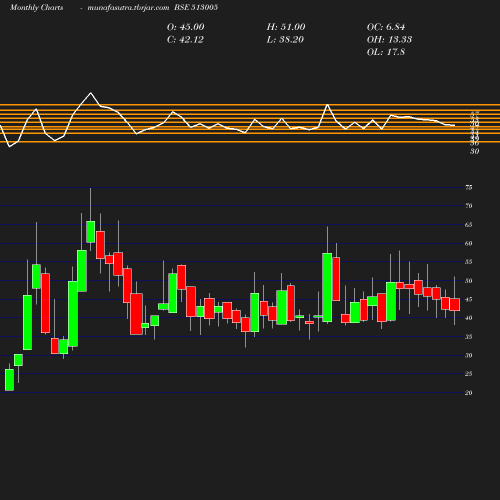
Task: Click the first green candle near 25
Action: (x=9, y=380)
